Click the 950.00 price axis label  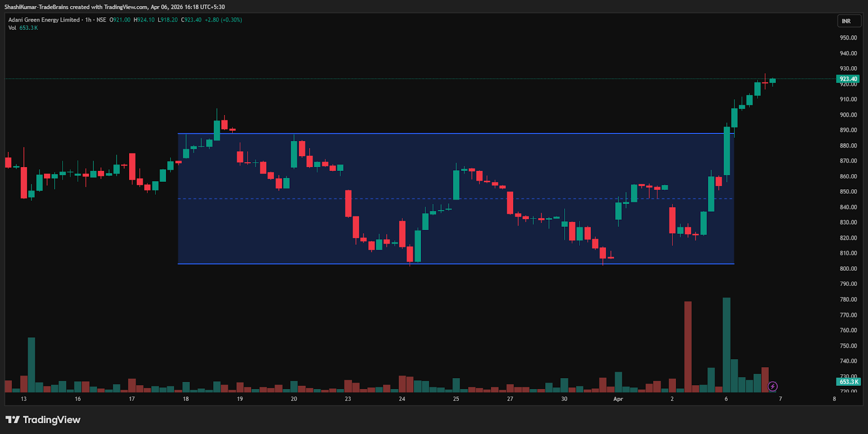coord(848,38)
